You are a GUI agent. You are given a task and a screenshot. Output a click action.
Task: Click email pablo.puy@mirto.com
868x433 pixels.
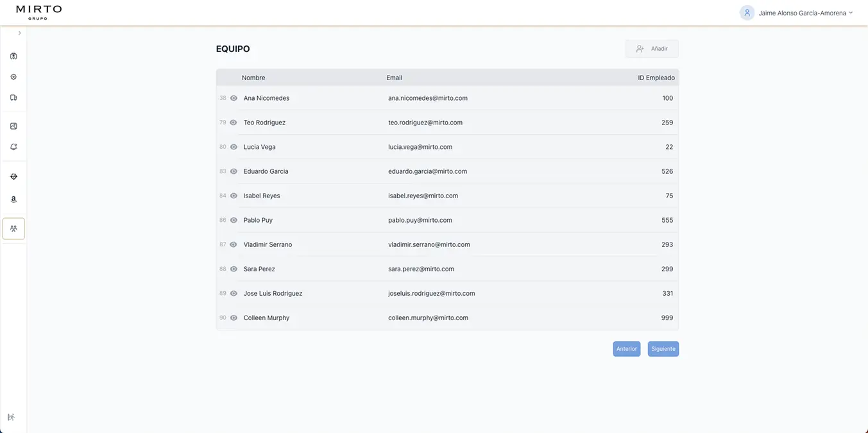(x=420, y=220)
